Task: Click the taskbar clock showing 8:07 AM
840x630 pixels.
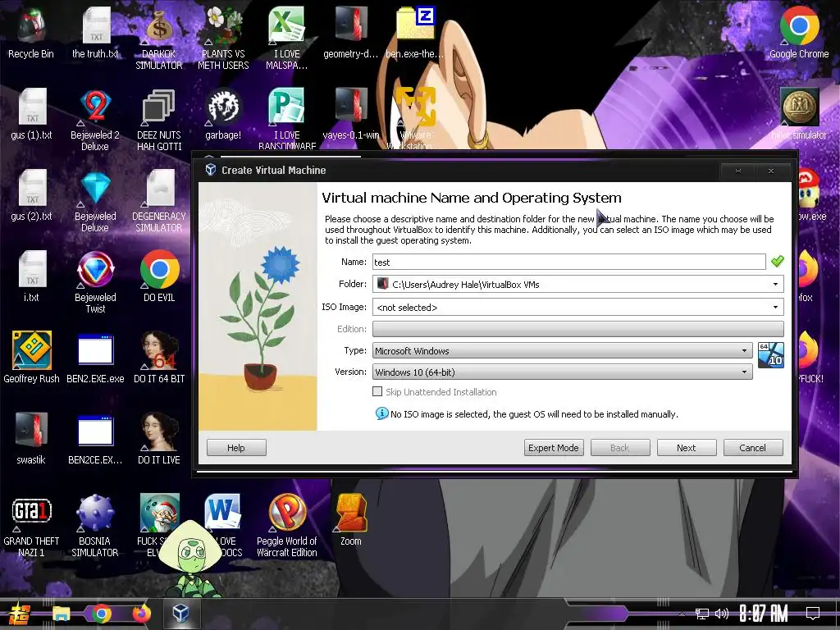Action: point(764,614)
